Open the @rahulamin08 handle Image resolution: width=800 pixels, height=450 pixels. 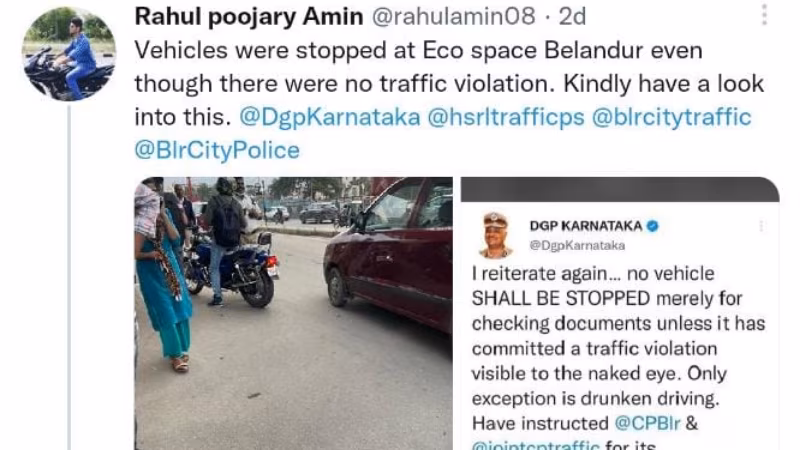point(454,17)
